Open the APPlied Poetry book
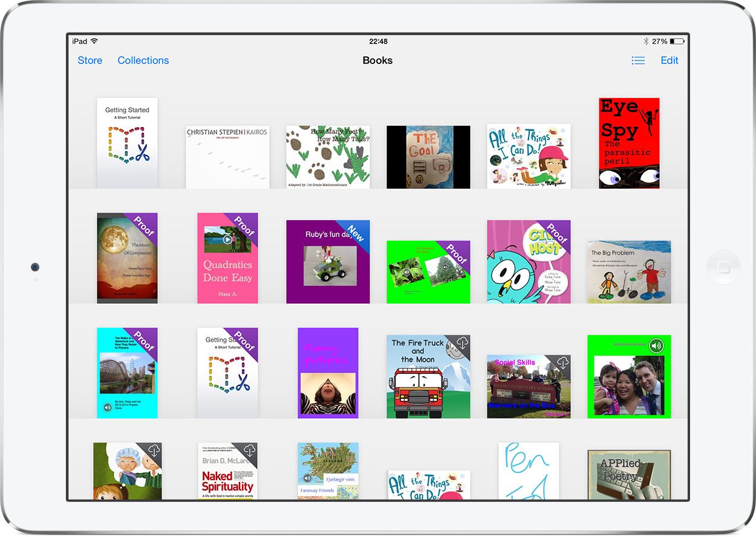 point(629,475)
